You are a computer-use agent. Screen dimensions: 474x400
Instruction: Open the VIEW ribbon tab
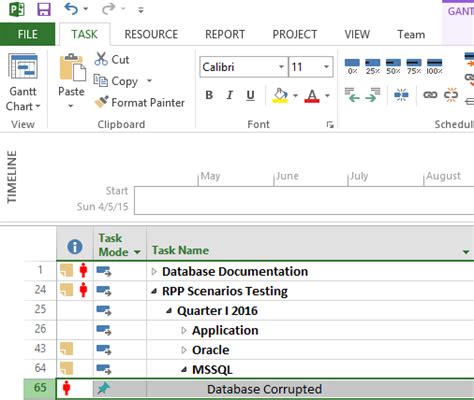tap(357, 34)
